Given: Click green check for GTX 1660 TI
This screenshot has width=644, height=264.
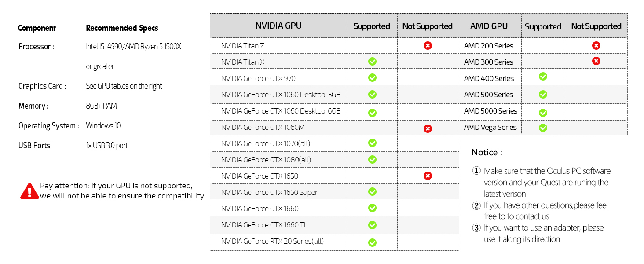Looking at the screenshot, I should (372, 225).
